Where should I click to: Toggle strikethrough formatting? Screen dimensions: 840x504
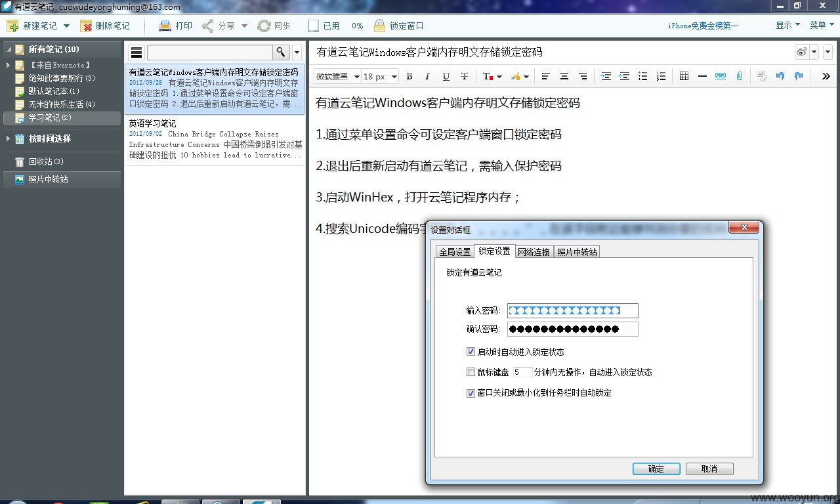(465, 76)
